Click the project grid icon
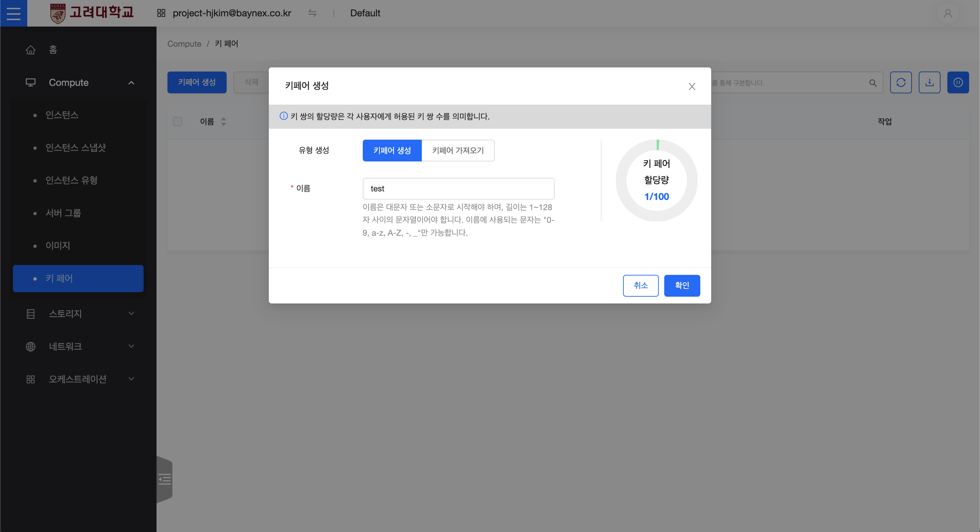This screenshot has height=532, width=980. (161, 13)
